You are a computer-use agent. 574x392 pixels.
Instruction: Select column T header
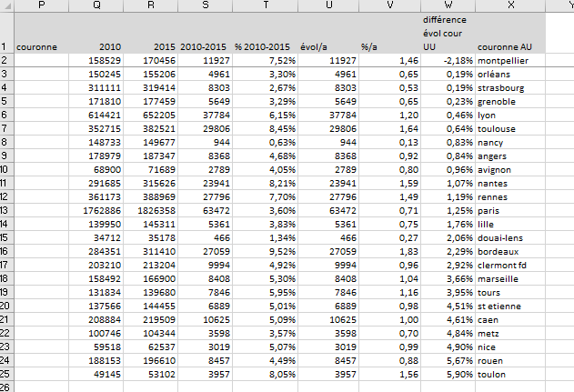[x=266, y=5]
